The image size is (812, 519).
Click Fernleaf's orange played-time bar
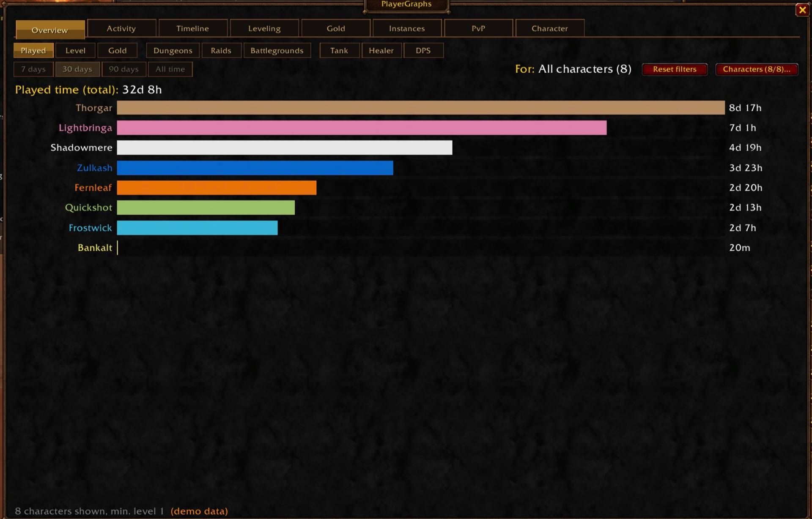point(217,188)
